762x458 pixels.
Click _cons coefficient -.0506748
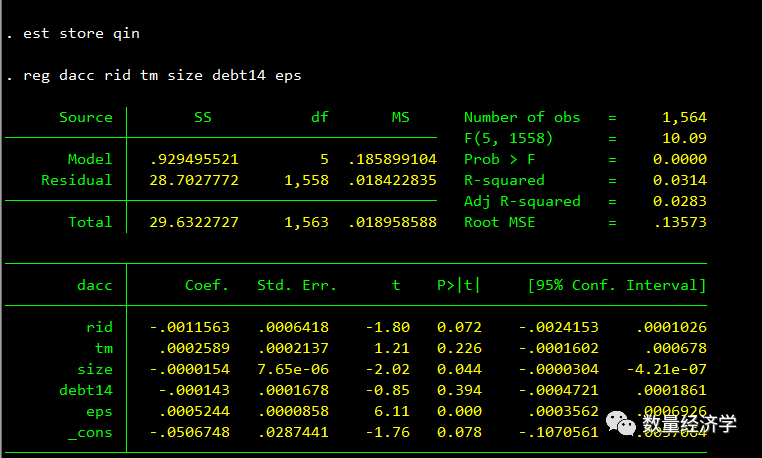190,433
